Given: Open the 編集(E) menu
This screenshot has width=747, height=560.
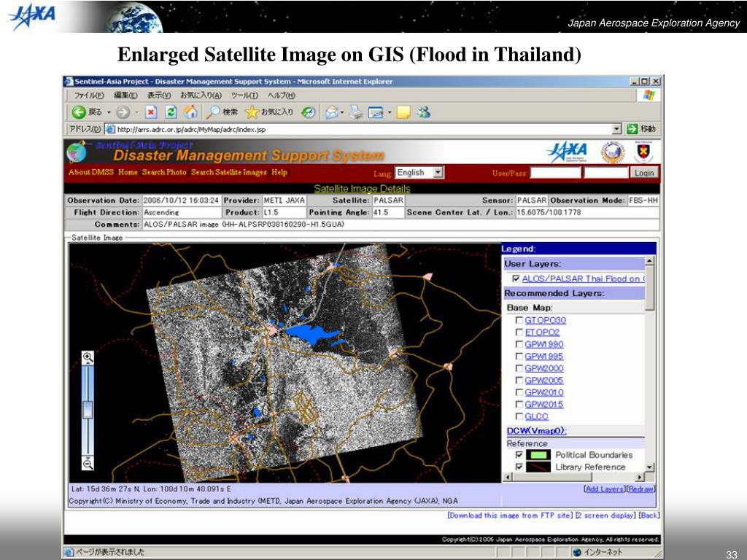Looking at the screenshot, I should coord(125,96).
